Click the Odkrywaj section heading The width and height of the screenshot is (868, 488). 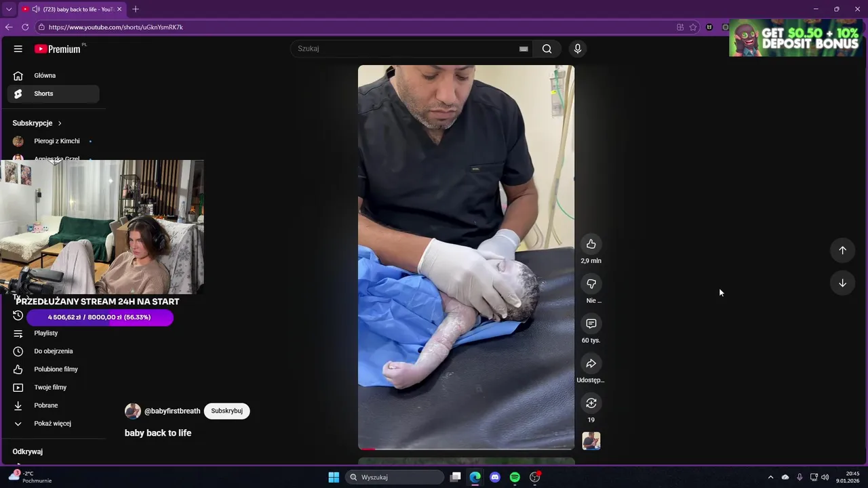(27, 451)
